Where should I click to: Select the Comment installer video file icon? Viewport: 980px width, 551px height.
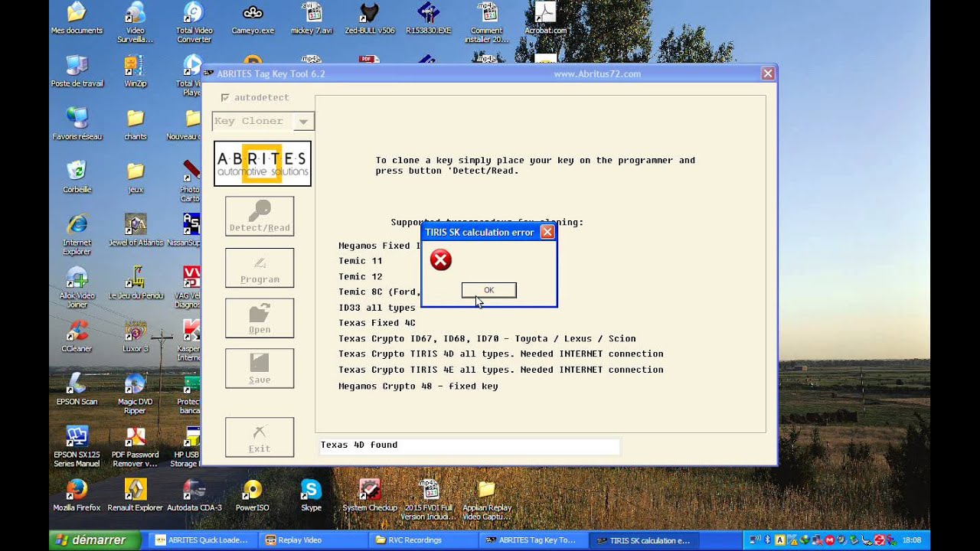(487, 21)
